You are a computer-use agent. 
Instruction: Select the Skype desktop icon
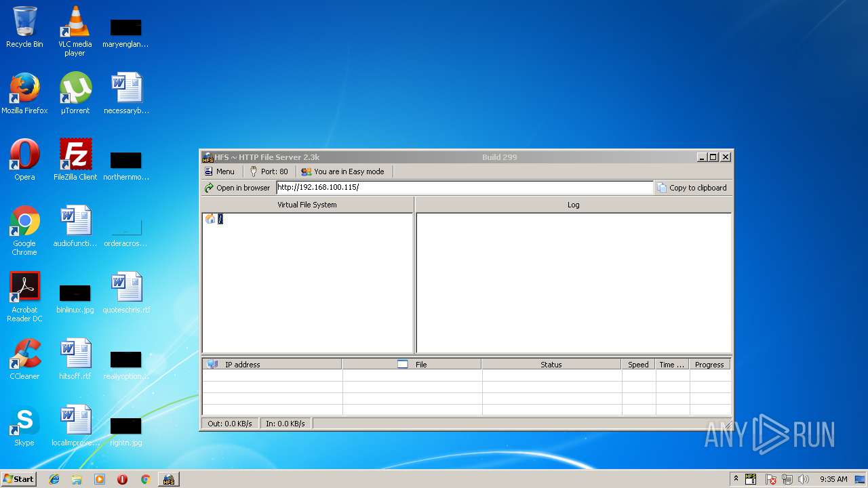coord(24,426)
